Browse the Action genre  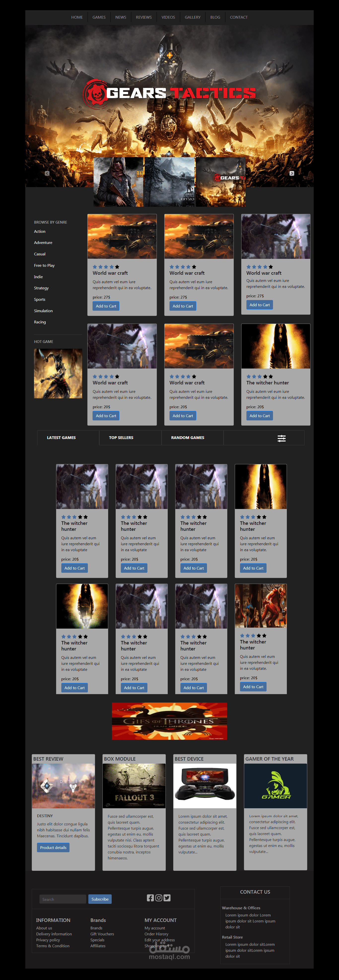[39, 231]
